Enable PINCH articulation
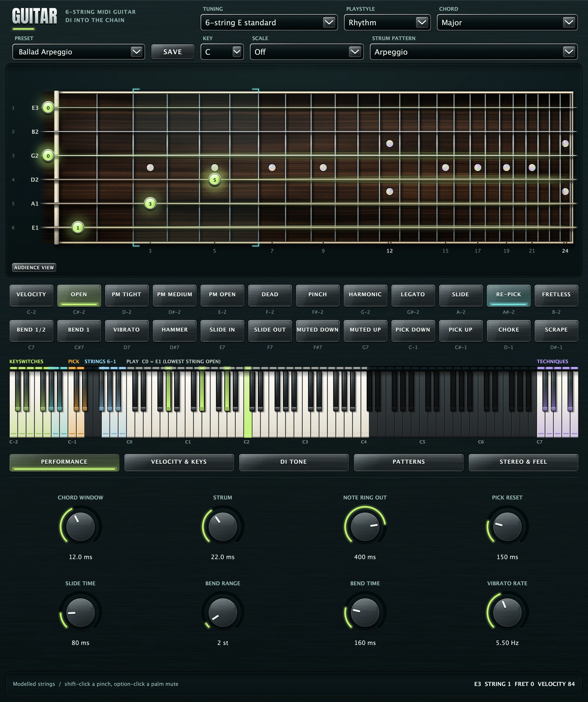Screen dimensions: 588x702 coord(318,295)
